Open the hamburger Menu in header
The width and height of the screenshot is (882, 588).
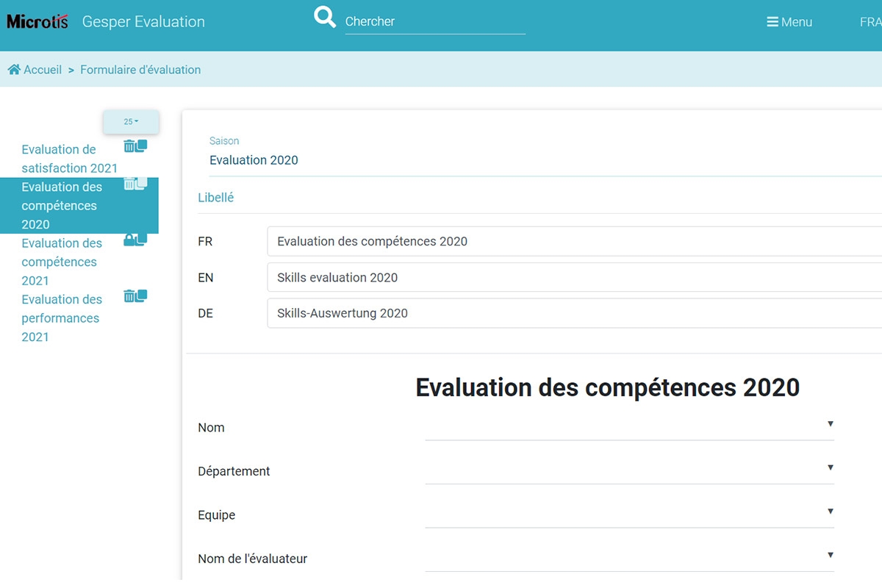tap(789, 22)
